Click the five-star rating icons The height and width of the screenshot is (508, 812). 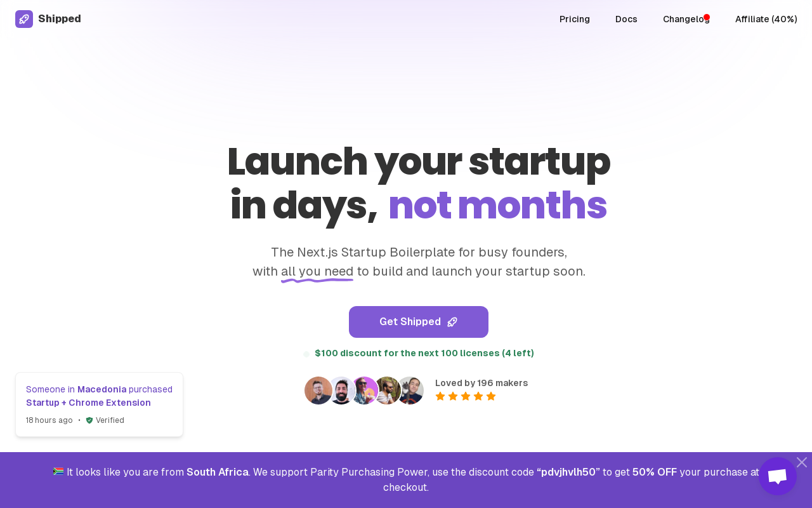coord(466,396)
